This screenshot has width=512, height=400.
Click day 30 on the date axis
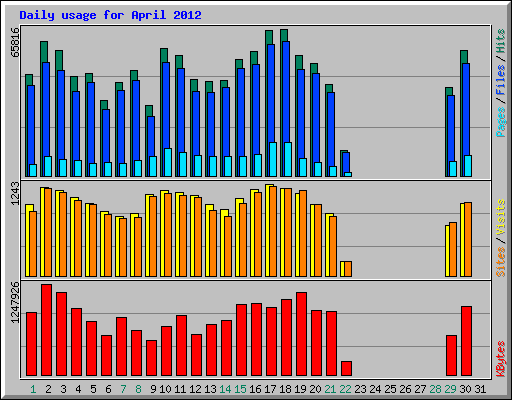click(x=465, y=389)
